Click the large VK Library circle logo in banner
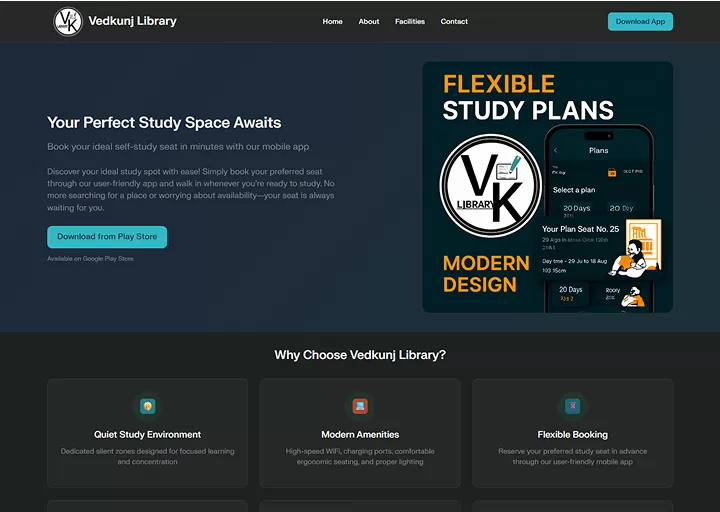The width and height of the screenshot is (720, 512). (490, 186)
